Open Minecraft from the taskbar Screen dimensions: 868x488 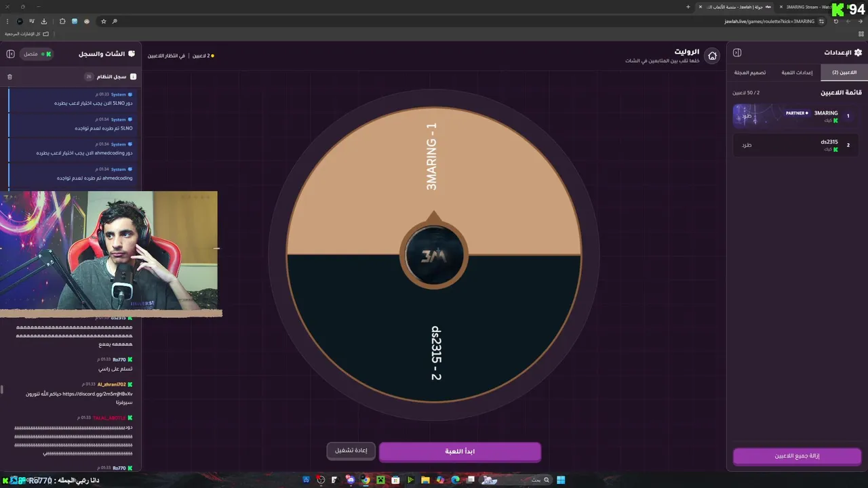click(380, 480)
